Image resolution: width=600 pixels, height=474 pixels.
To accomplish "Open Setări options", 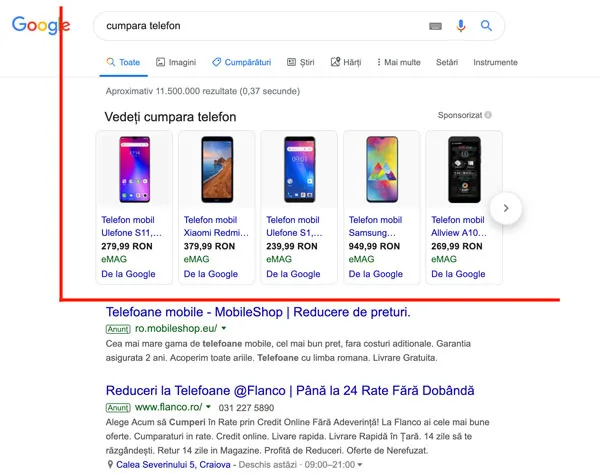I will tap(447, 62).
